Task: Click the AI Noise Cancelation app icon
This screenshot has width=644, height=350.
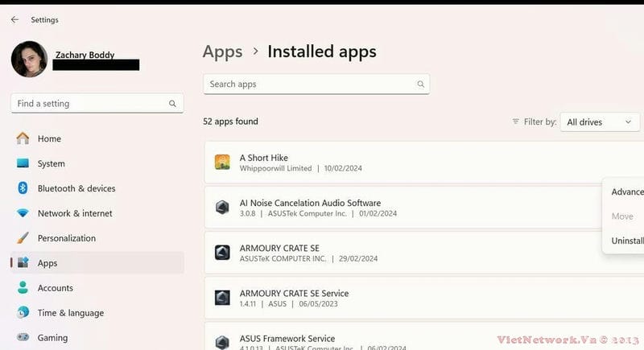Action: 222,208
